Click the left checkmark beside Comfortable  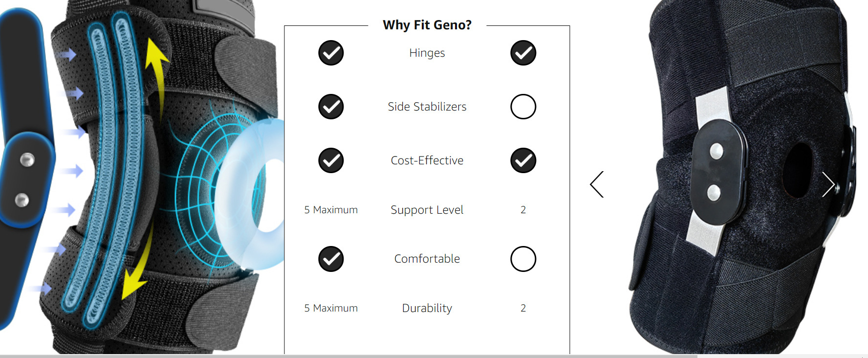(x=331, y=259)
